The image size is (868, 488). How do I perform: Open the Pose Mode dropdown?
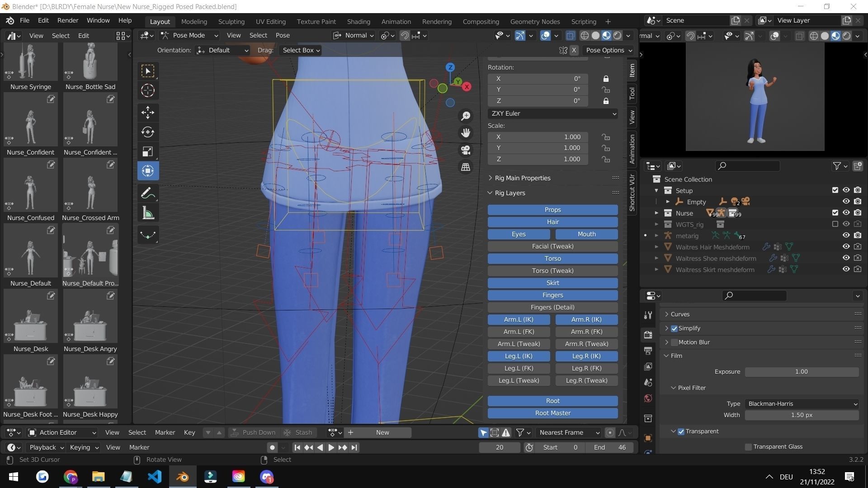point(190,35)
